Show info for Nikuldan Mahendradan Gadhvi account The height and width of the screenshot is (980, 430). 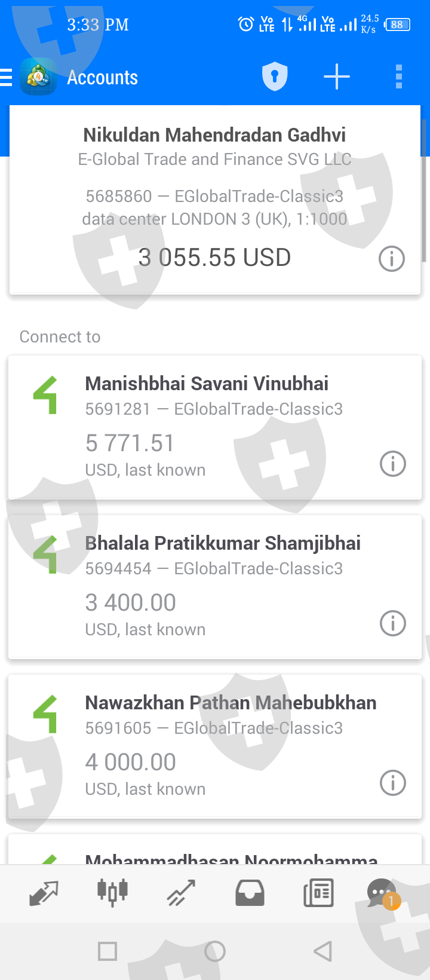tap(392, 259)
